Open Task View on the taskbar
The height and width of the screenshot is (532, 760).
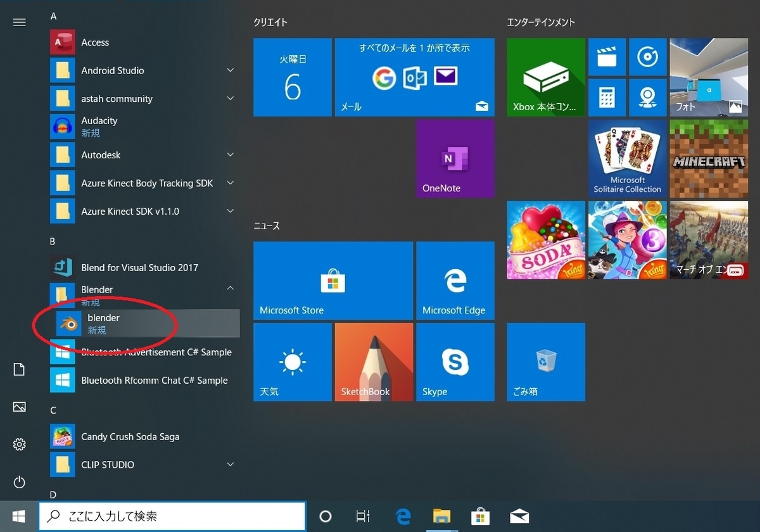pos(363,516)
